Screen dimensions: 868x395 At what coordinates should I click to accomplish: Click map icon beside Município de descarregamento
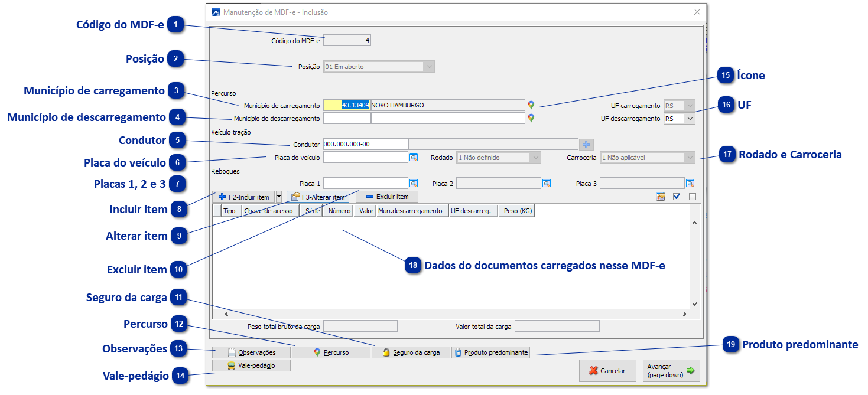coord(531,118)
